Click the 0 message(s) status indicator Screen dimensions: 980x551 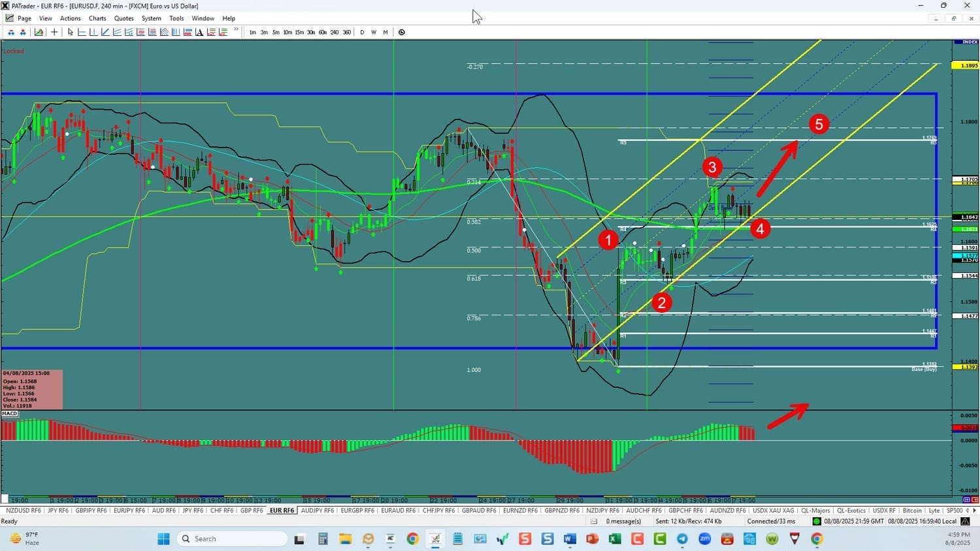pos(623,521)
